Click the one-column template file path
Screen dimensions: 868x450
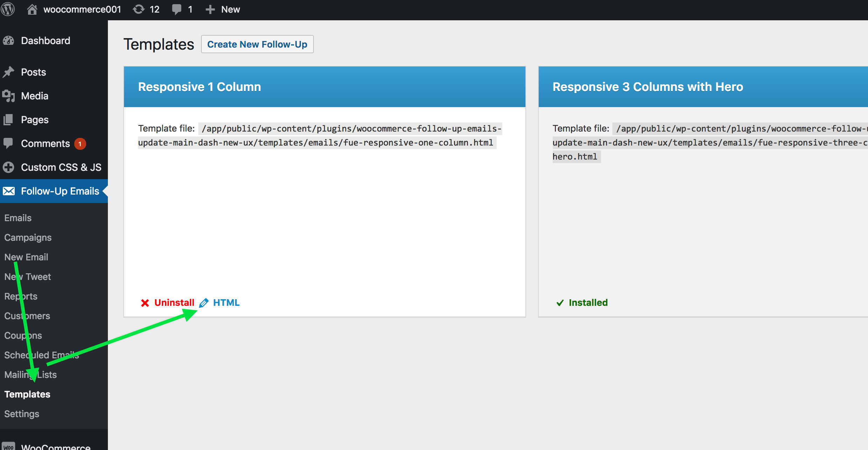(320, 136)
